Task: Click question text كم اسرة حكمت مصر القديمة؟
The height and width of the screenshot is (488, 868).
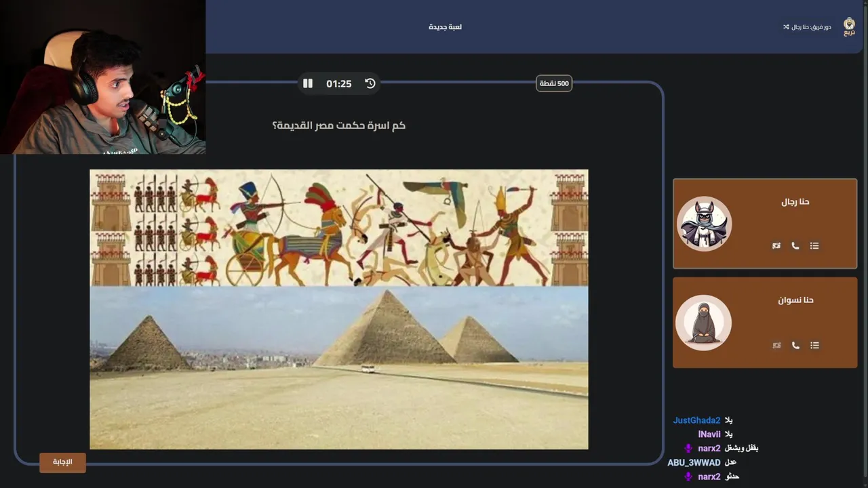Action: 339,125
